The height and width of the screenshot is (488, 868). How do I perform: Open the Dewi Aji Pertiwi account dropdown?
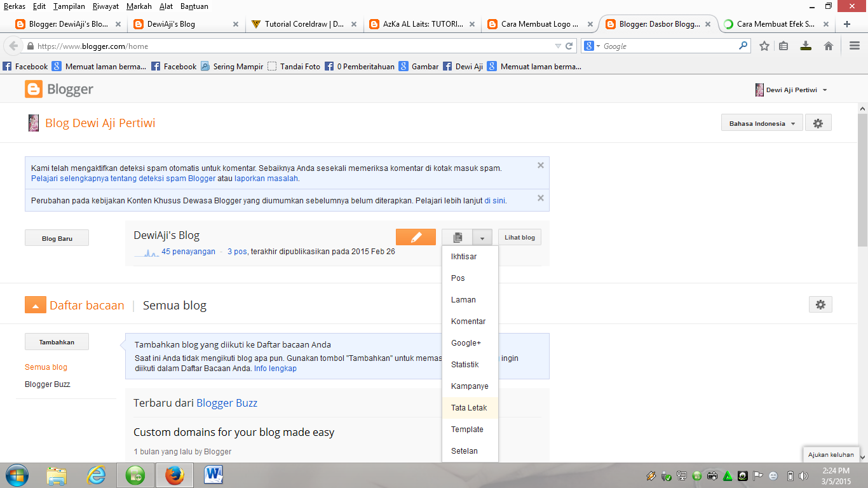pos(791,90)
